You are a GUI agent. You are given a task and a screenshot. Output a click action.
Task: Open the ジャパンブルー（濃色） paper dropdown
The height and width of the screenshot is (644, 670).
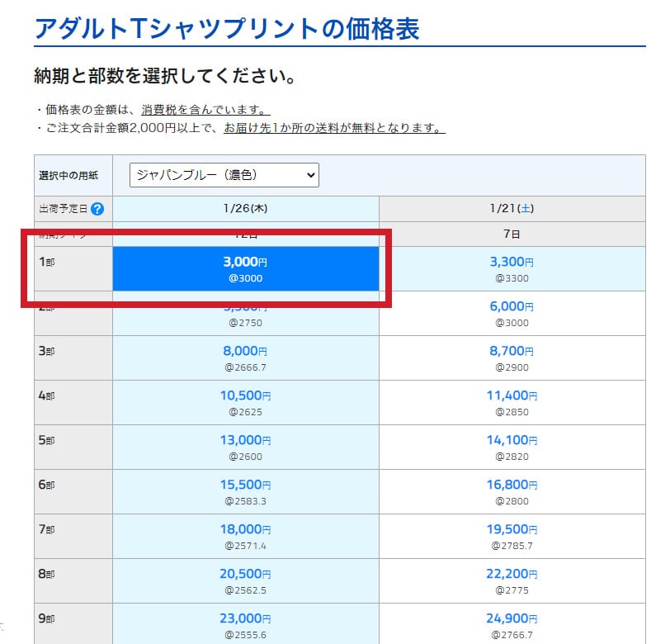pos(224,174)
